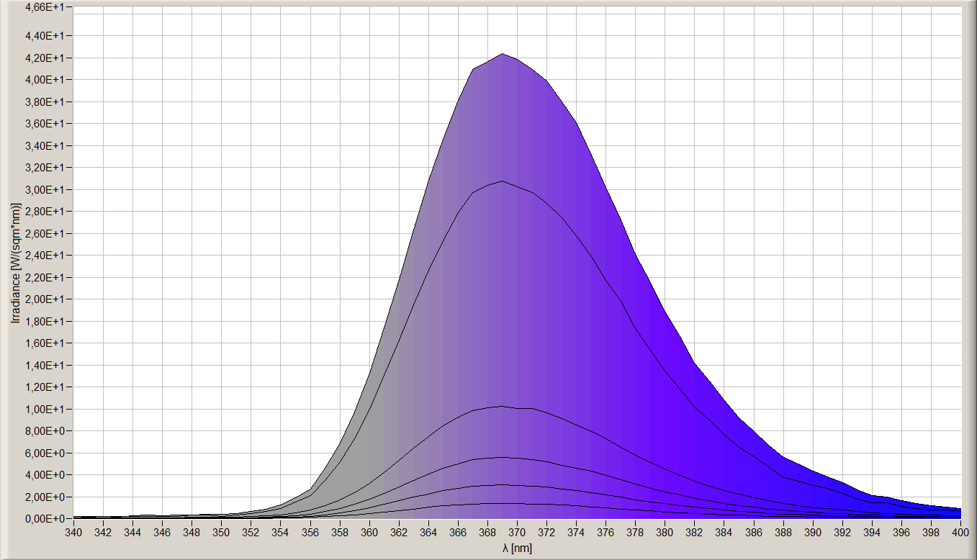The width and height of the screenshot is (977, 560).
Task: Select y-axis tick label '4,00E+0'
Action: tap(45, 474)
